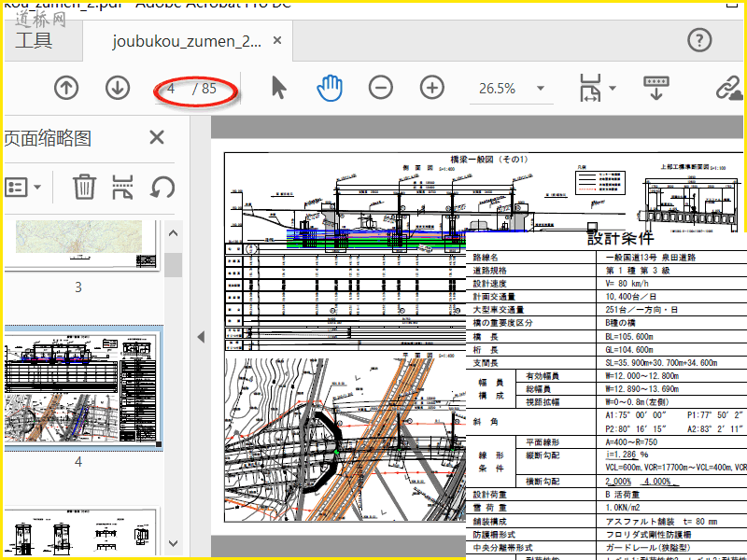Click the アスファルト舗装 t= 80 mm value
The width and height of the screenshot is (747, 560).
661,522
